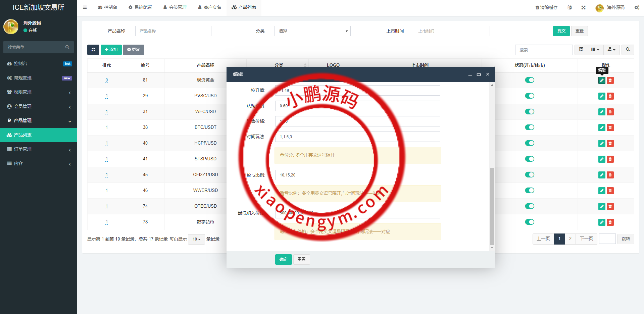Turn off status switch for OTEC/USD
This screenshot has width=644, height=314.
530,206
